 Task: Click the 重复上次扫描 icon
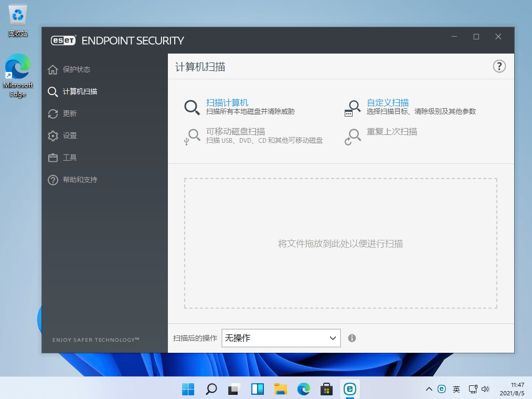pyautogui.click(x=353, y=137)
